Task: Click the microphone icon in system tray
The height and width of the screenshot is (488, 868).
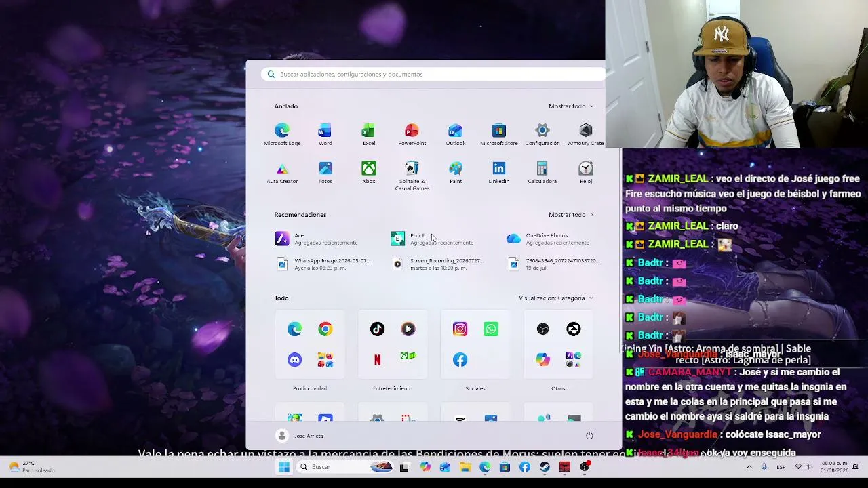Action: [764, 467]
